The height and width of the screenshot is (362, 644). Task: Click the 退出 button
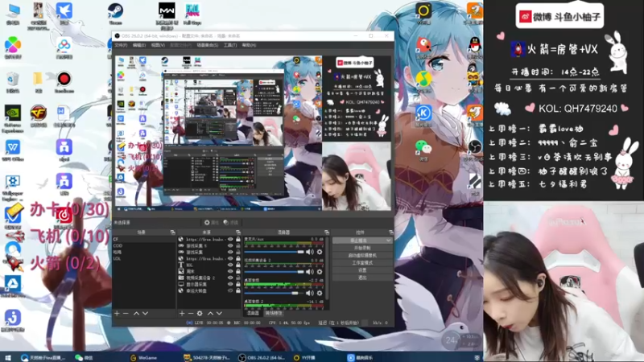click(x=362, y=278)
